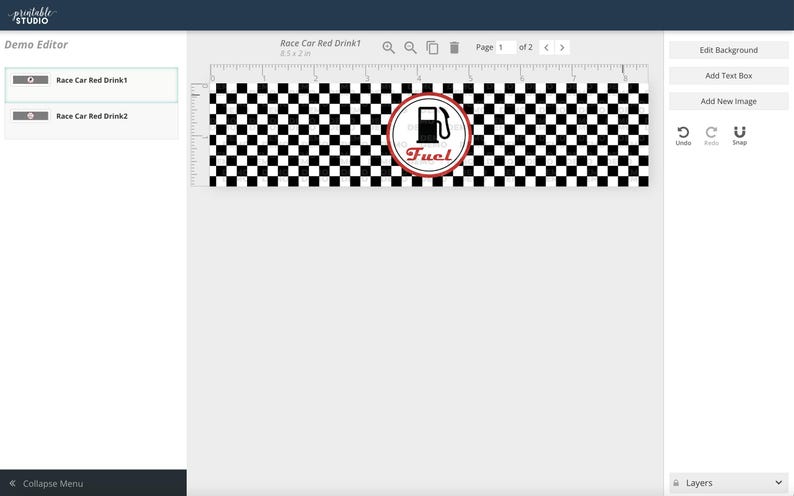This screenshot has height=496, width=794.
Task: Click Race Car Red Drink1 thumbnail
Action: (30, 80)
